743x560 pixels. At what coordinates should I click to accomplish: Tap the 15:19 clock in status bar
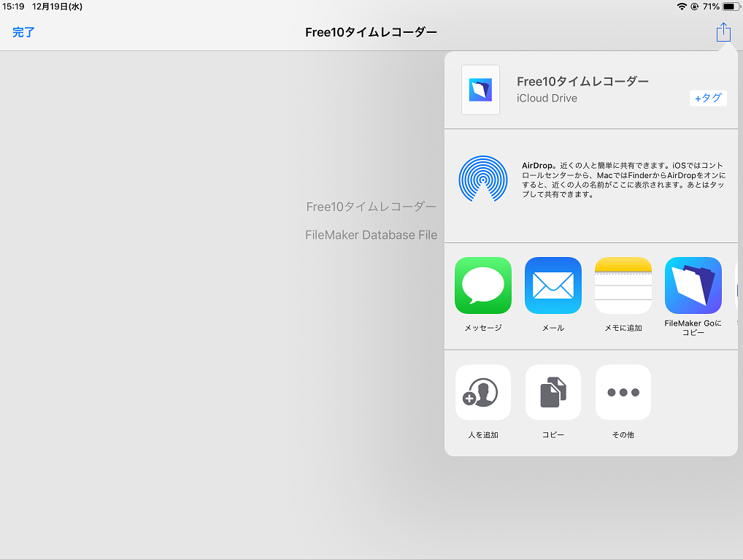coord(13,7)
